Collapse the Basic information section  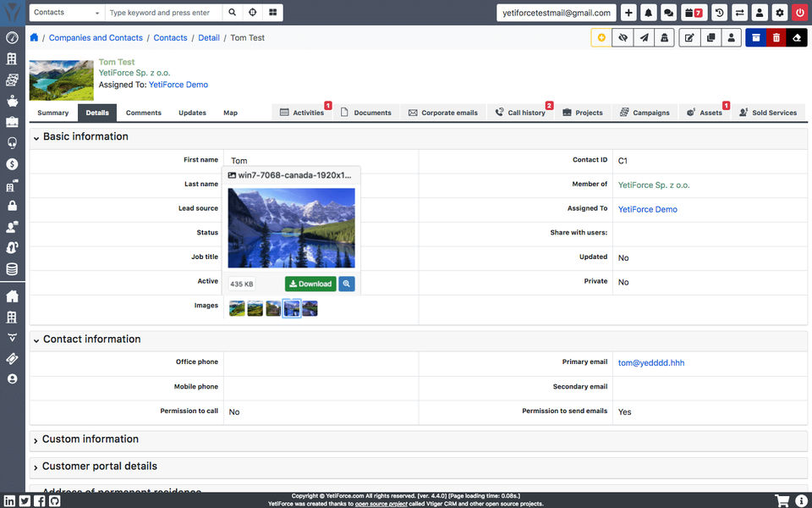[36, 138]
